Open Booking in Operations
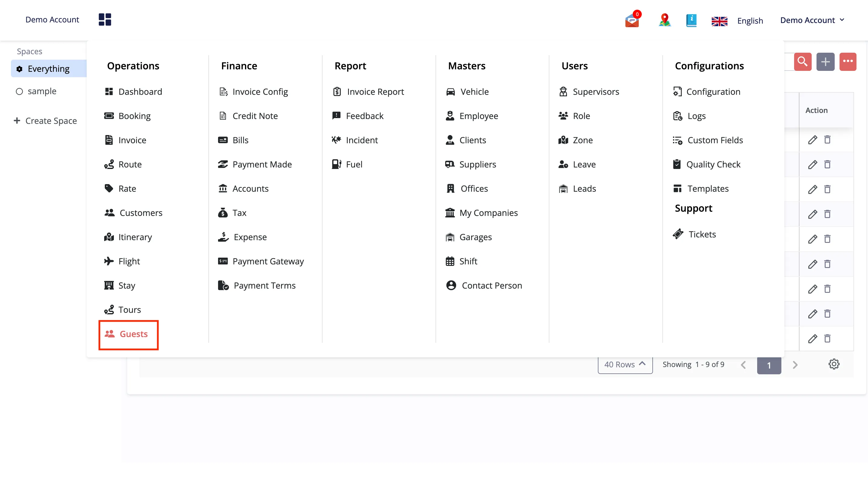This screenshot has width=868, height=493. pos(127,116)
